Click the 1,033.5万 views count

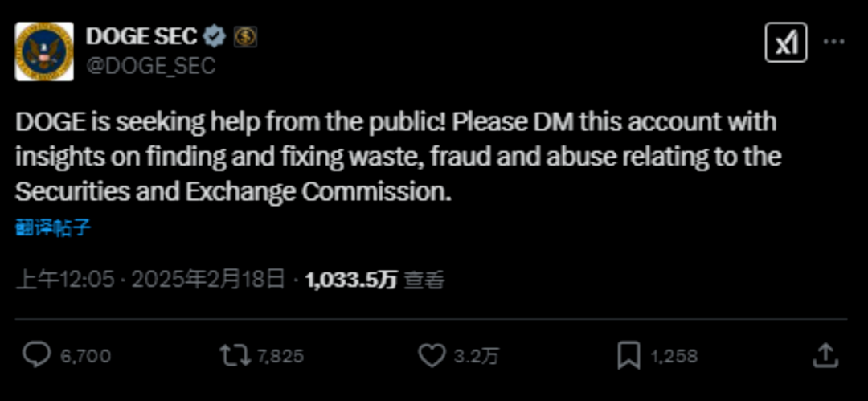click(351, 280)
